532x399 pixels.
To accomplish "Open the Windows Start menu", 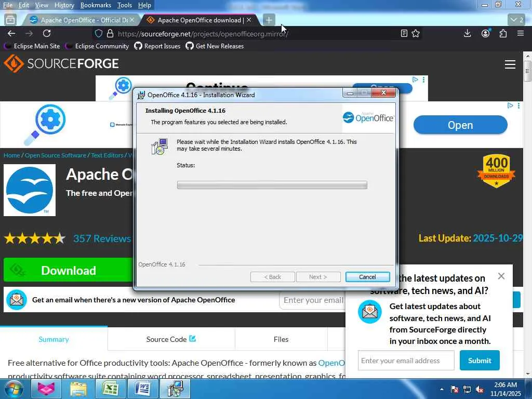I will (14, 389).
